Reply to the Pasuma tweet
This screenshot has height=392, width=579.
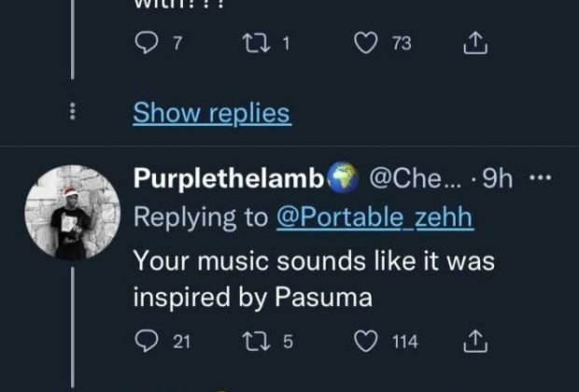(x=144, y=342)
